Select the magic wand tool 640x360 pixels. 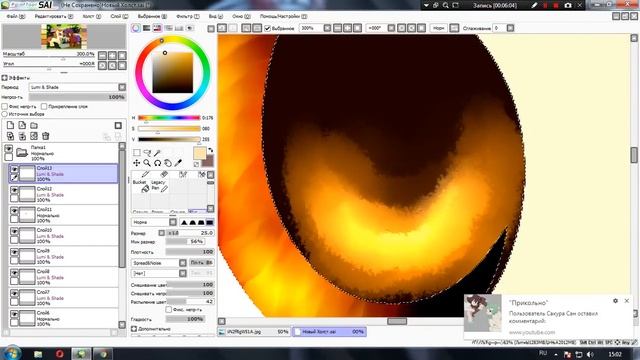157,153
